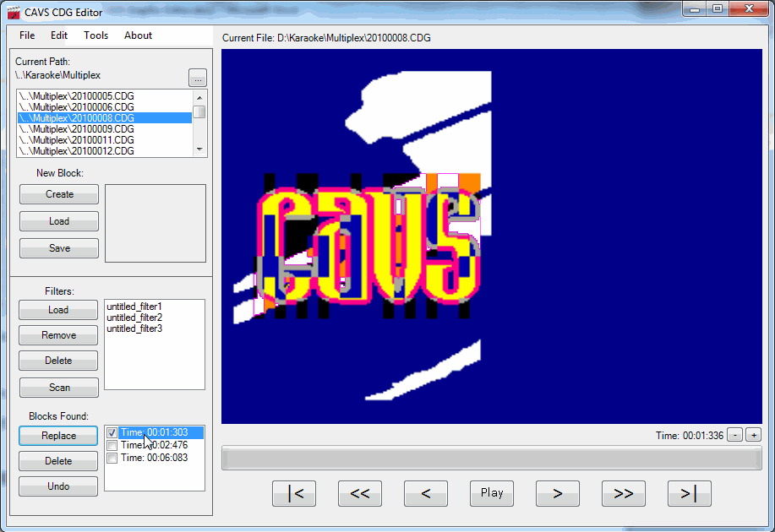The image size is (775, 532).
Task: Click the fast rewind << button
Action: coord(360,493)
